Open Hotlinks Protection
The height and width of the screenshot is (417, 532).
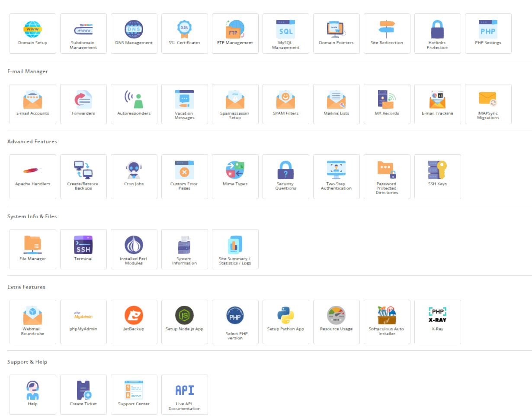pos(438,33)
